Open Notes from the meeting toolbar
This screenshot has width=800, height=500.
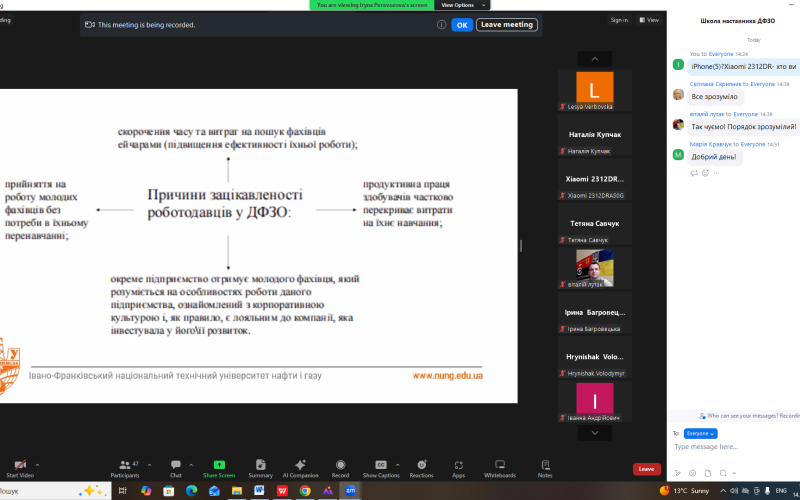click(545, 464)
